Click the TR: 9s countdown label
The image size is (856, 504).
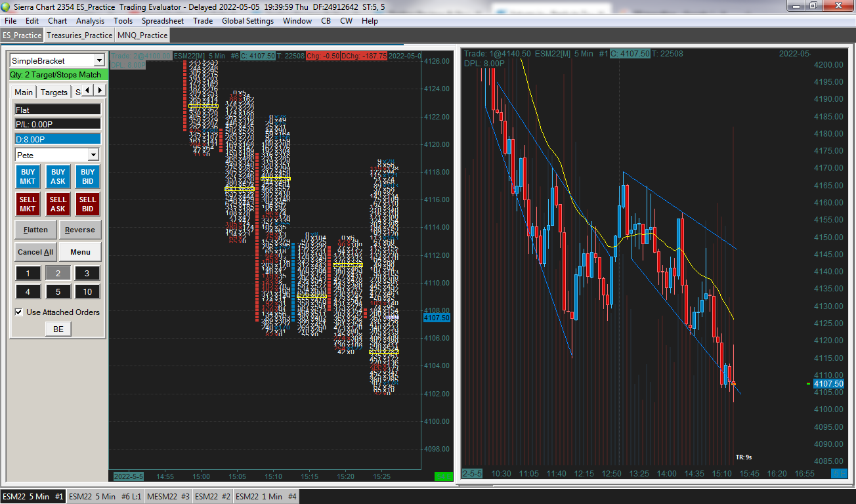tap(744, 457)
